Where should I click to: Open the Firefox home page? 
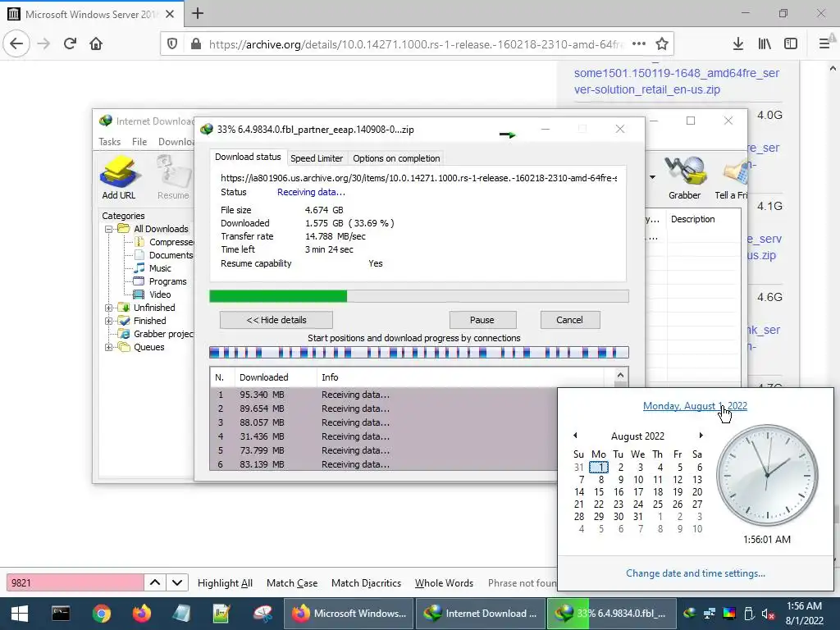click(x=96, y=43)
